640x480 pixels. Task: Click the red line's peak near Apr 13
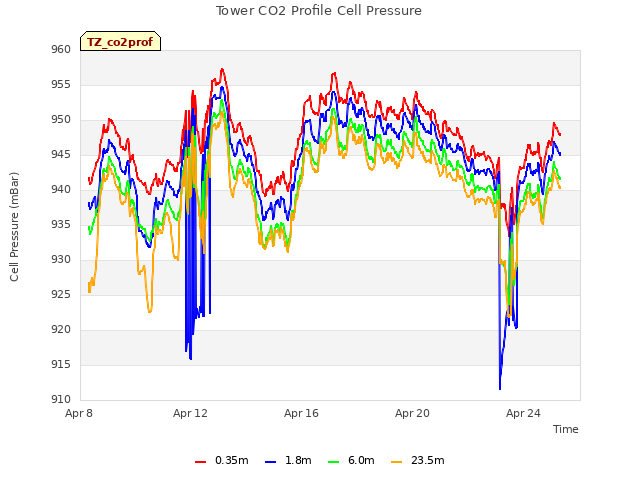tap(222, 69)
